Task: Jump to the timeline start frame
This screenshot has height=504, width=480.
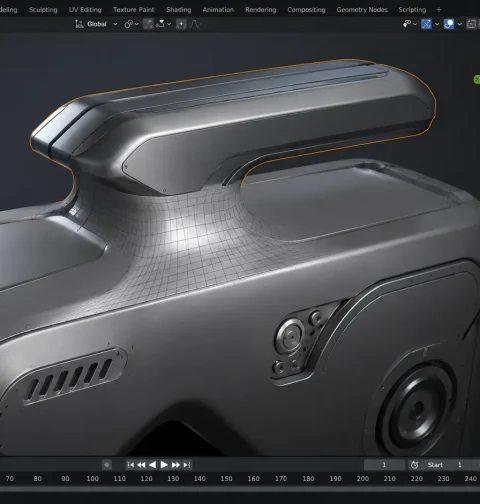Action: click(x=130, y=465)
